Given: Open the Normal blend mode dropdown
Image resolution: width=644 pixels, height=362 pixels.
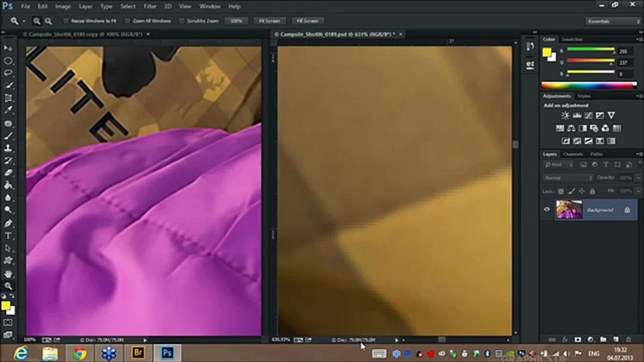Looking at the screenshot, I should (568, 177).
